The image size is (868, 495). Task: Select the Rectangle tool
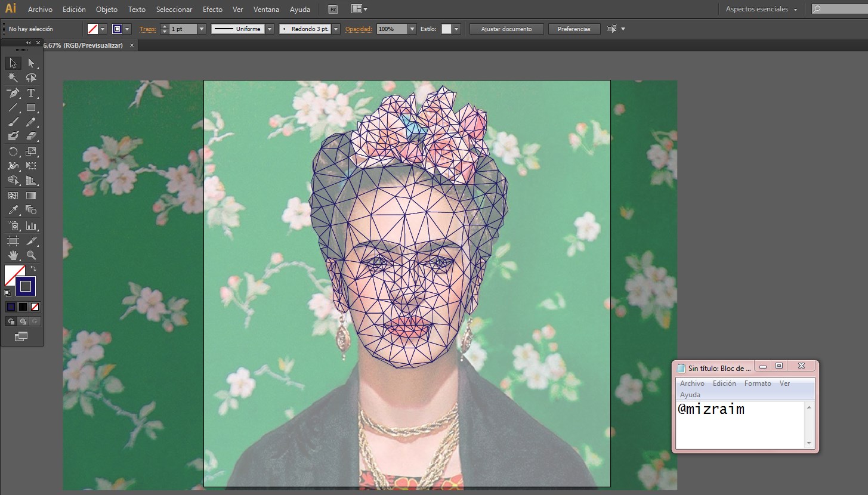point(32,108)
